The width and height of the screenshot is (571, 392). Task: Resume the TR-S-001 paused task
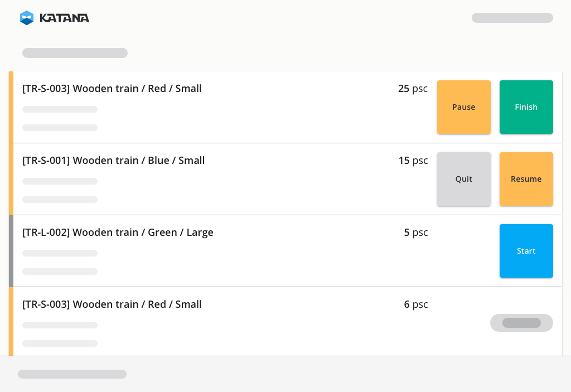click(526, 179)
